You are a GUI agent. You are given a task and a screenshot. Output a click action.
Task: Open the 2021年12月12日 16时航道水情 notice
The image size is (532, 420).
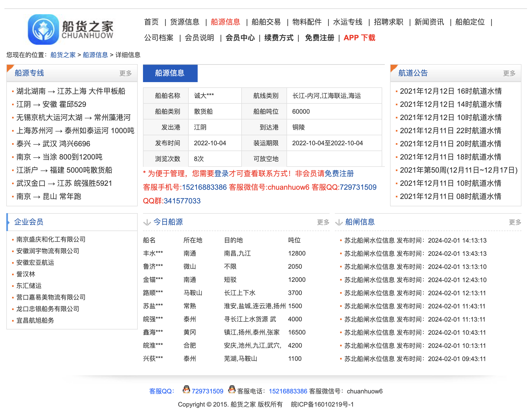coord(451,91)
